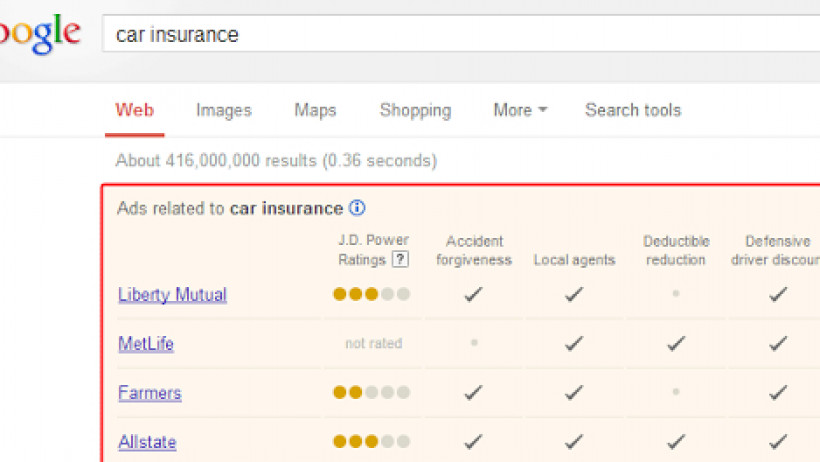Screen dimensions: 820x462
Task: Click the J.D. Power Ratings help icon
Action: click(400, 259)
